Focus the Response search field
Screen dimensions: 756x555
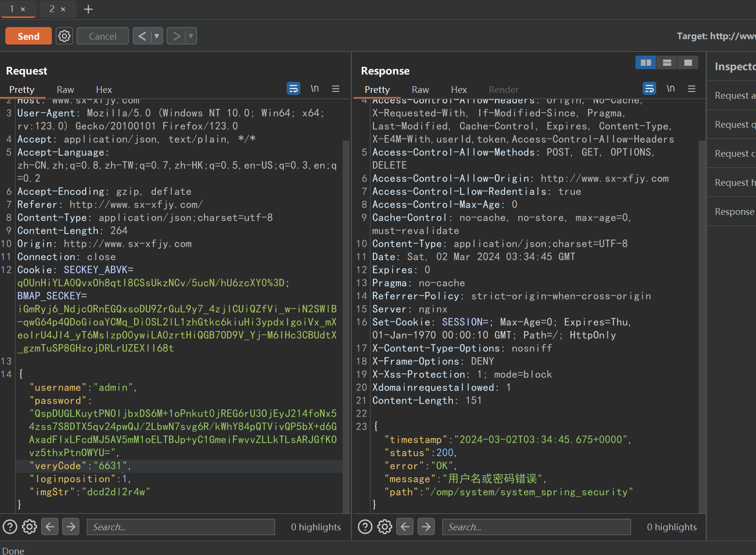tap(536, 527)
